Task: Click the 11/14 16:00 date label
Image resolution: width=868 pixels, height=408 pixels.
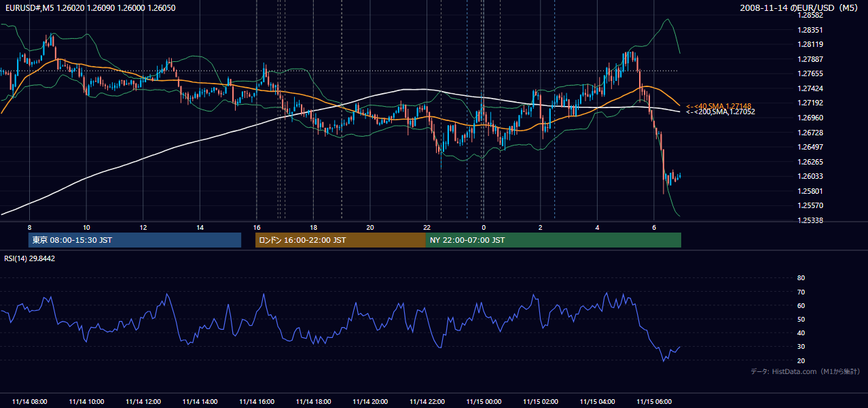Action: point(257,402)
